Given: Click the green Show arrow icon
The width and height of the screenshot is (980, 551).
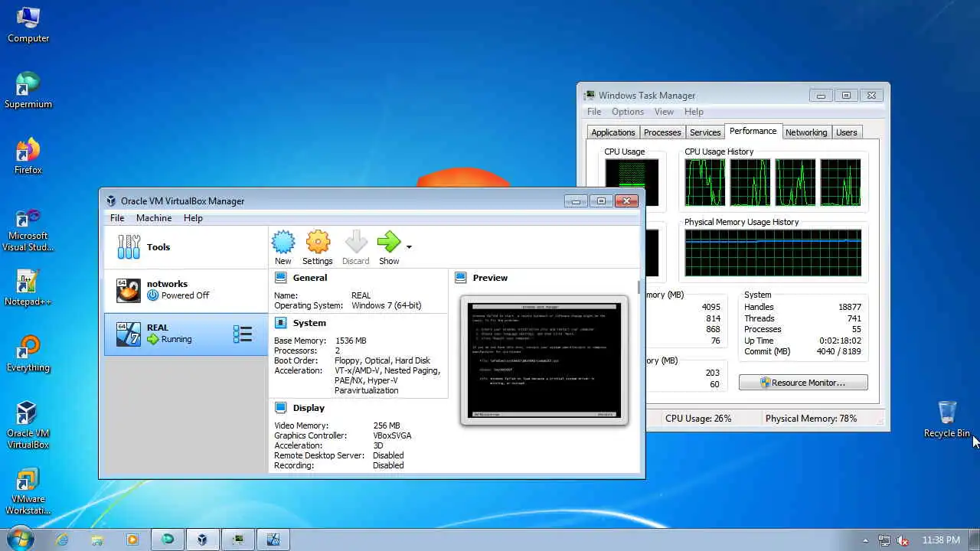Looking at the screenshot, I should [x=389, y=243].
